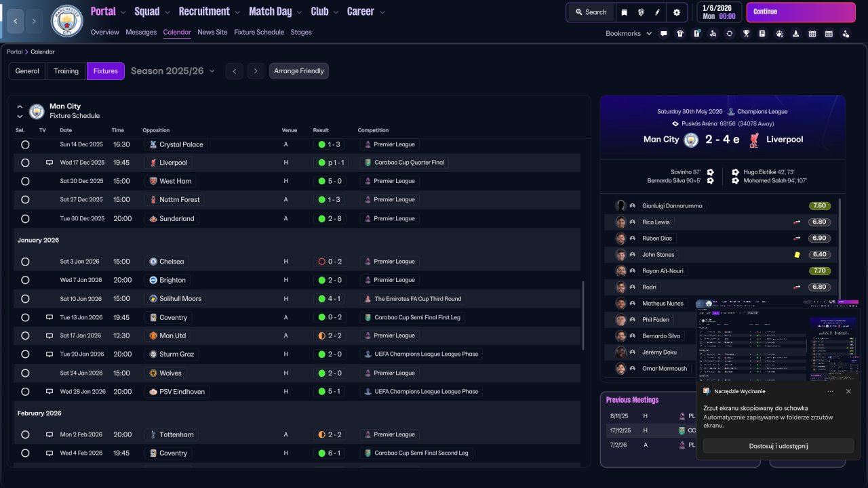Open the bookmark icon beside Search
The height and width of the screenshot is (488, 868).
624,12
